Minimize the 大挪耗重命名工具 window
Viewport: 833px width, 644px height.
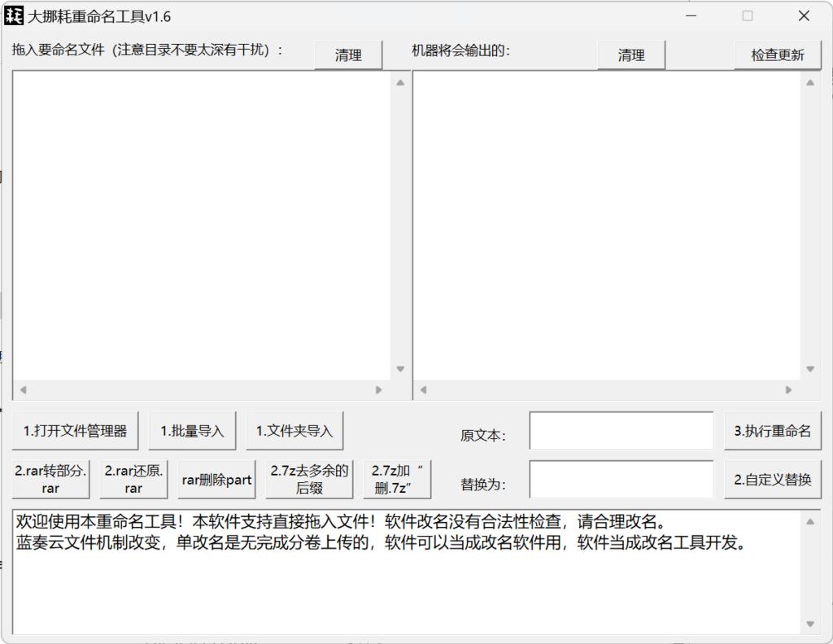point(691,16)
